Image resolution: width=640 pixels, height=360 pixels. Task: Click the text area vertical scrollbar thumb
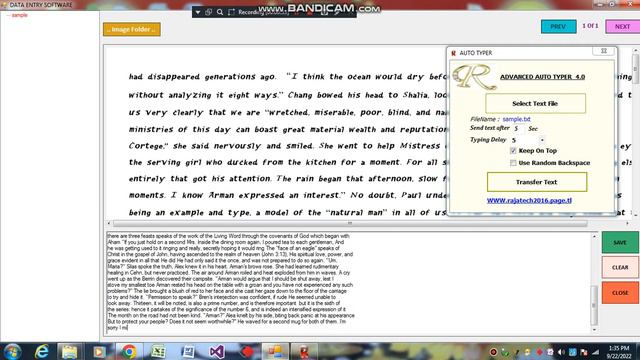pyautogui.click(x=594, y=305)
